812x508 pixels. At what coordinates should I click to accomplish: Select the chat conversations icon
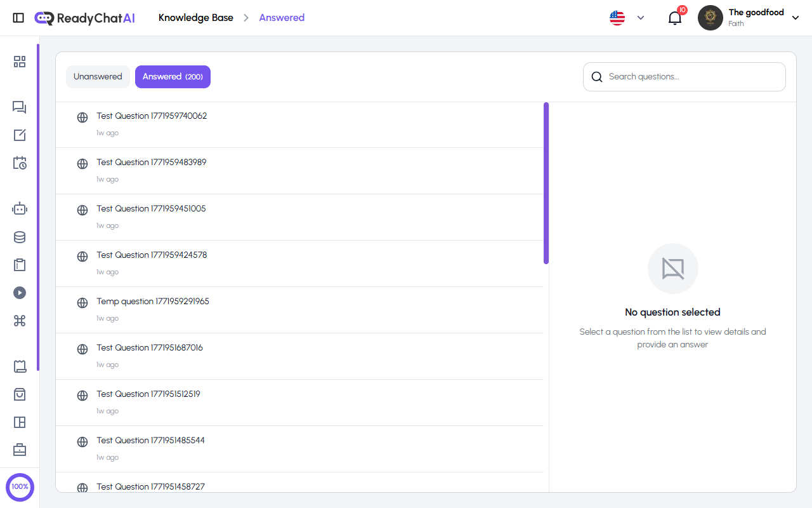(19, 107)
